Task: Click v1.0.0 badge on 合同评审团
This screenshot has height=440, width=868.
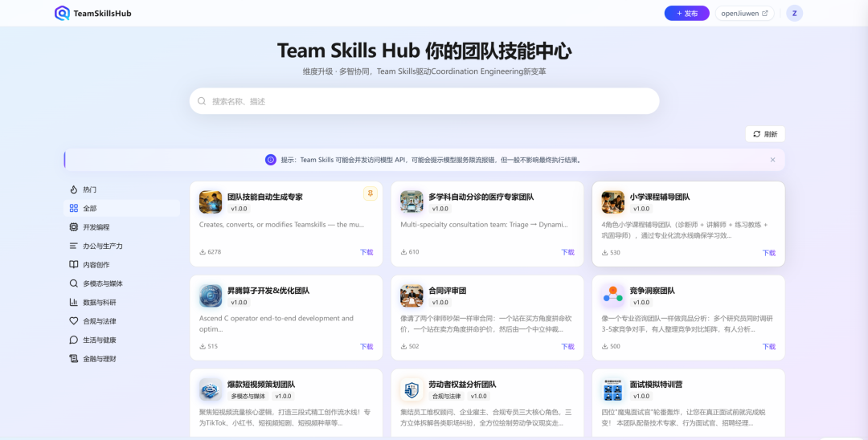Action: pyautogui.click(x=440, y=303)
